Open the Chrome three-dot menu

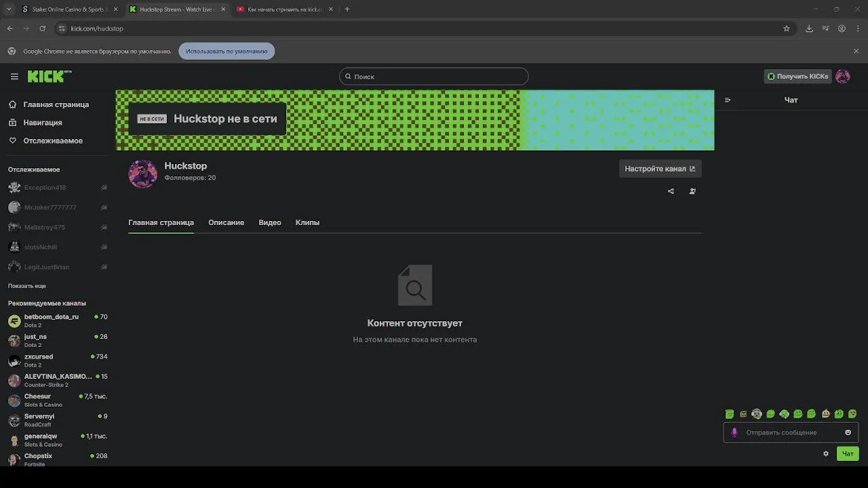[x=857, y=28]
